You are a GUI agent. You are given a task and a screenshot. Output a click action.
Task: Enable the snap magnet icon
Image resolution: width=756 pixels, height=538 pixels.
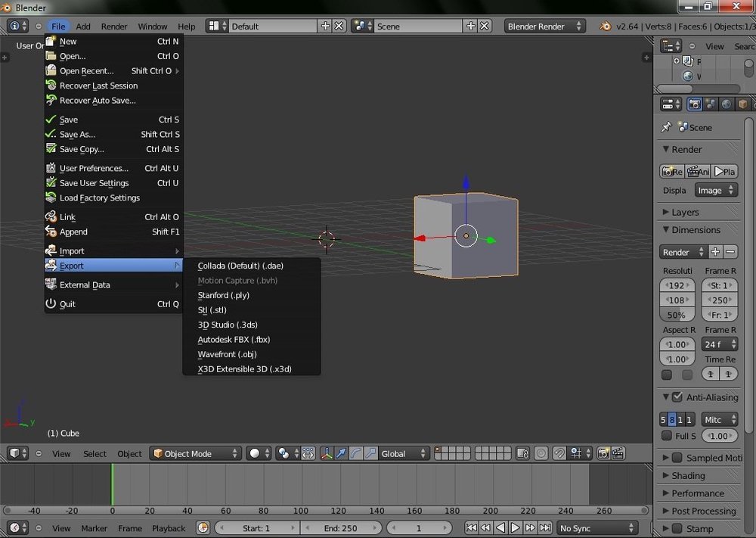coord(559,453)
